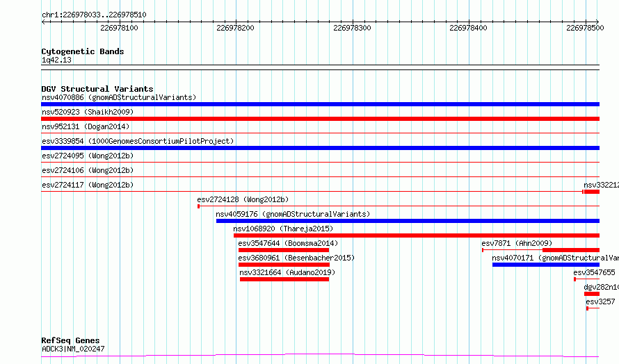
Task: Click the red bar under nsv1068920
Action: [x=417, y=235]
